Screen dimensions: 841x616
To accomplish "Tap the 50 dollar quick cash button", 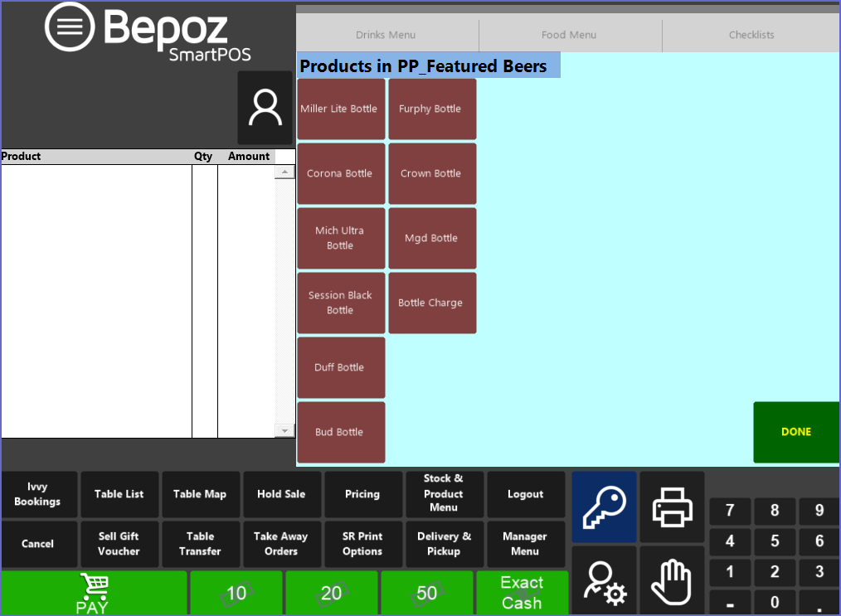I will [426, 593].
